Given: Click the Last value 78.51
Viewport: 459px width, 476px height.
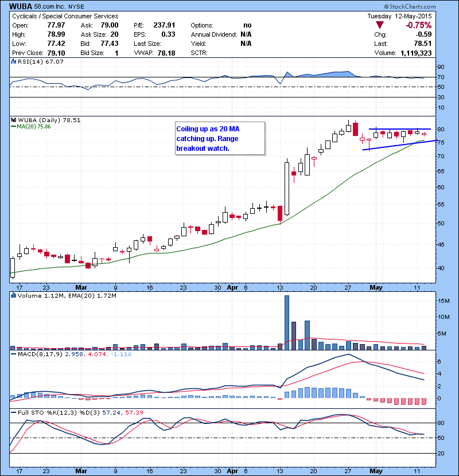Looking at the screenshot, I should [x=423, y=44].
